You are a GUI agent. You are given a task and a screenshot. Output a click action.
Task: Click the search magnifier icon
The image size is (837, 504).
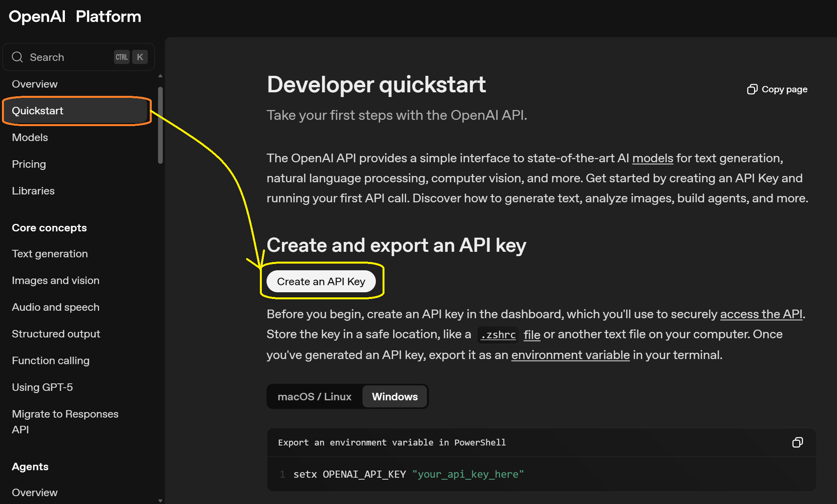tap(17, 57)
